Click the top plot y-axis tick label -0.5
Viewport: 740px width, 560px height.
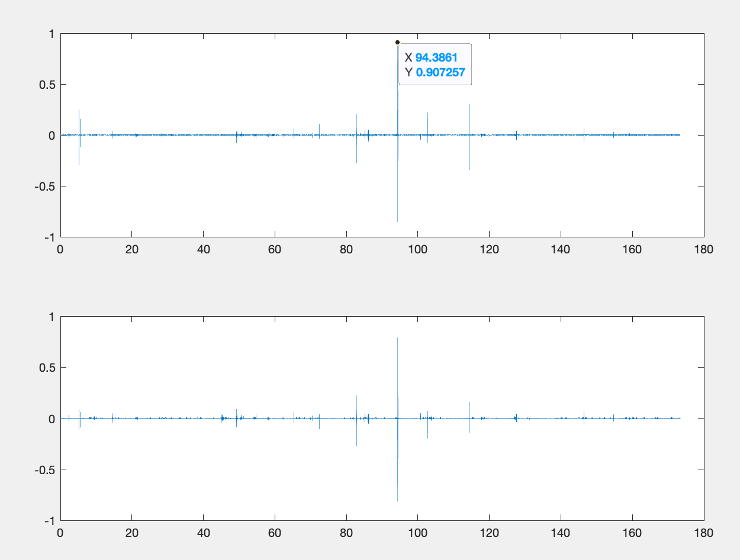44,186
